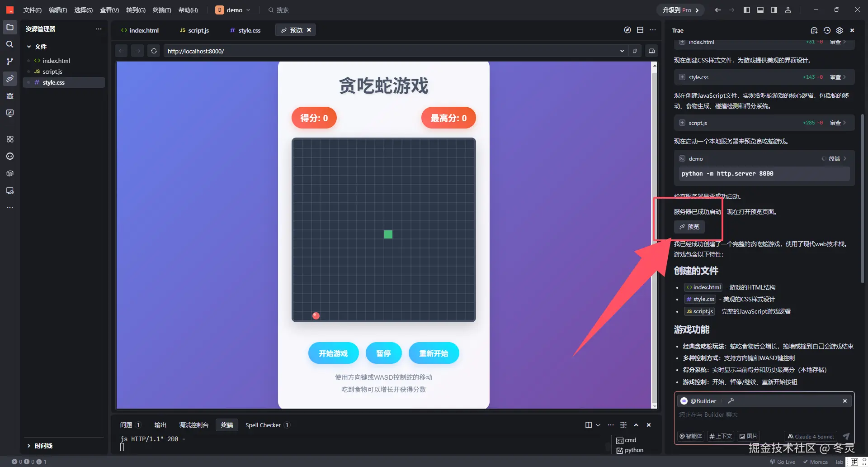Attach an image via the 图片 icon
The width and height of the screenshot is (868, 467).
748,436
